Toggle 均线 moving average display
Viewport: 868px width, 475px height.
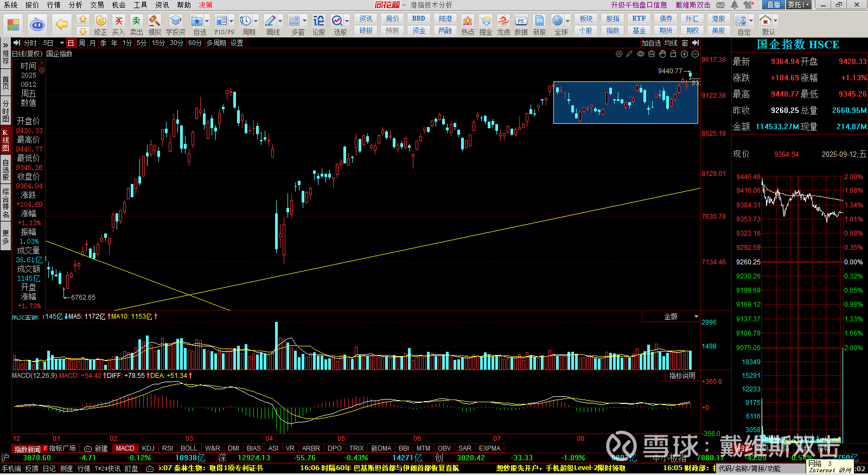(x=671, y=43)
